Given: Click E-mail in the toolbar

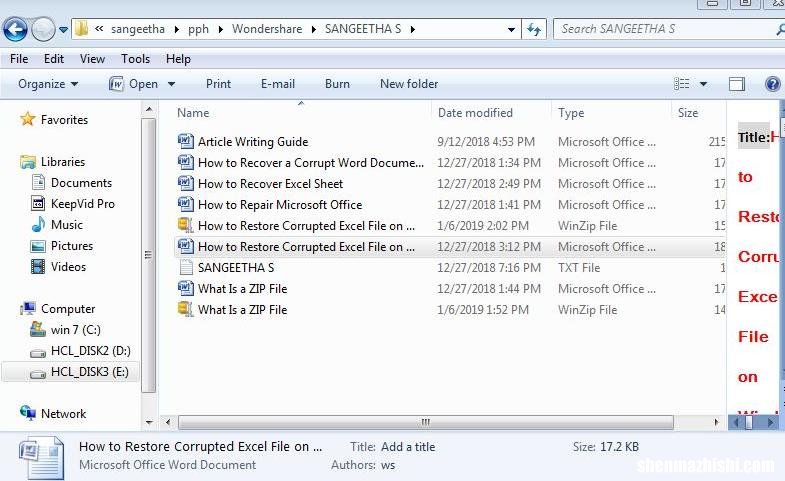Looking at the screenshot, I should [x=278, y=84].
